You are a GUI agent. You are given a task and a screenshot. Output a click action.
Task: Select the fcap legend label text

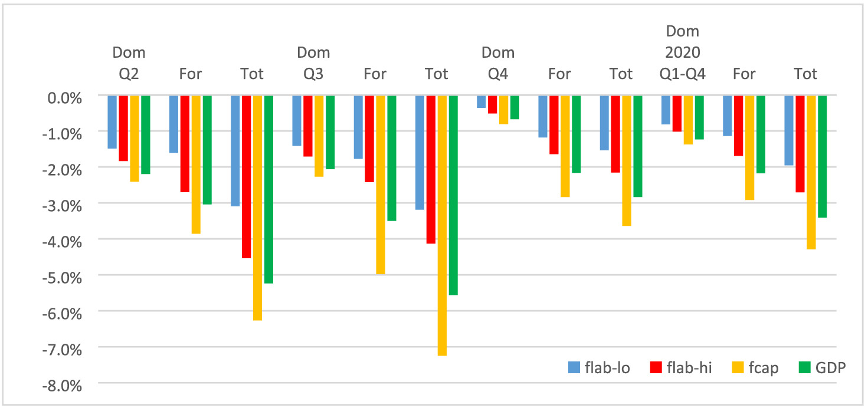pyautogui.click(x=763, y=368)
